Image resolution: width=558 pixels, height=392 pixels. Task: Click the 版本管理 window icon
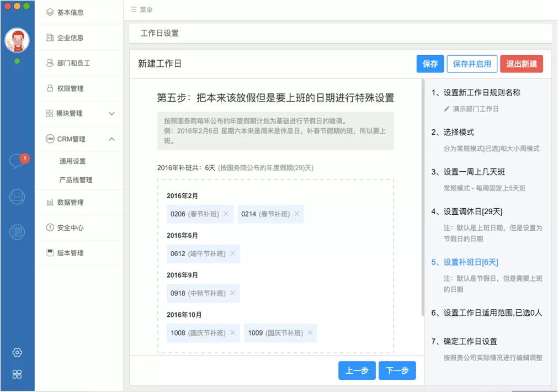tap(50, 253)
